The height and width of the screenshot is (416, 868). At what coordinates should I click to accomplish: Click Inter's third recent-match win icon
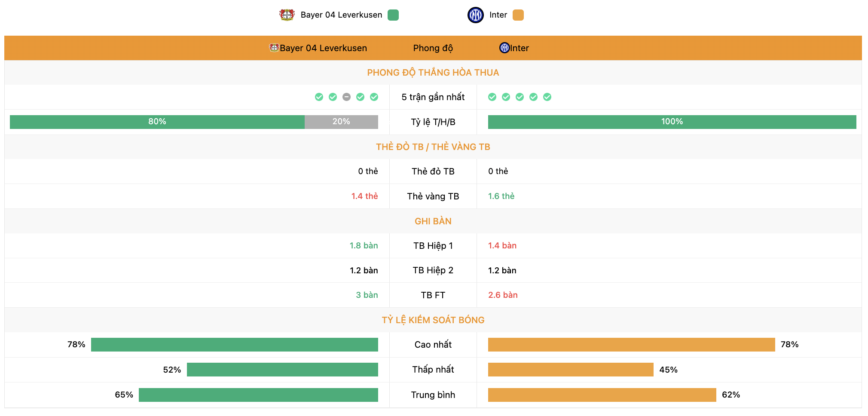tap(520, 97)
